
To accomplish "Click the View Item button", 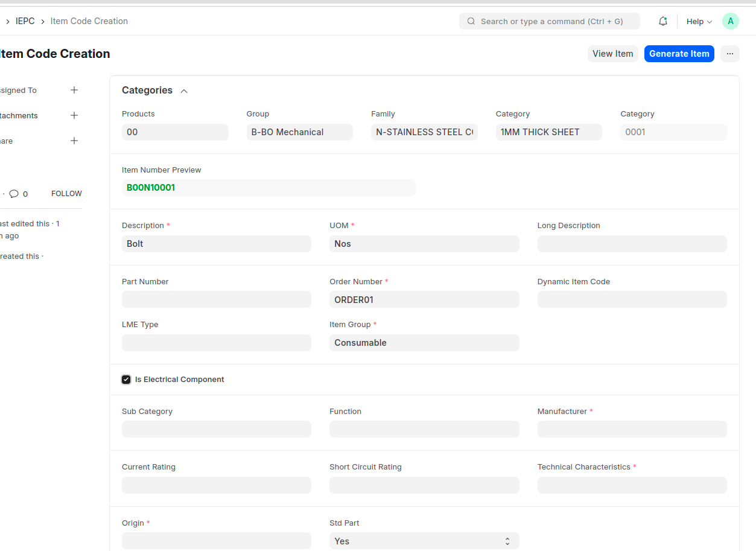I will coord(612,54).
